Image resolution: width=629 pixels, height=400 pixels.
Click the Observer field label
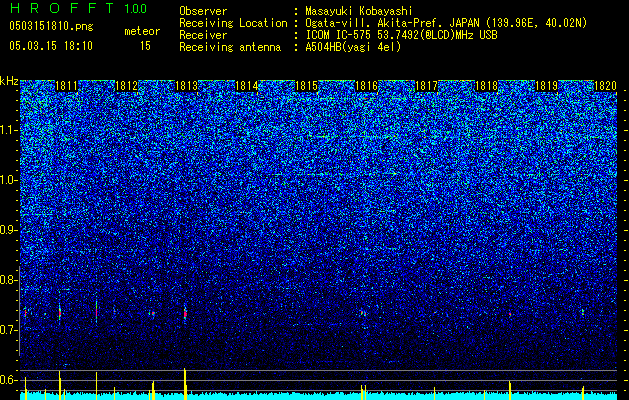203,11
